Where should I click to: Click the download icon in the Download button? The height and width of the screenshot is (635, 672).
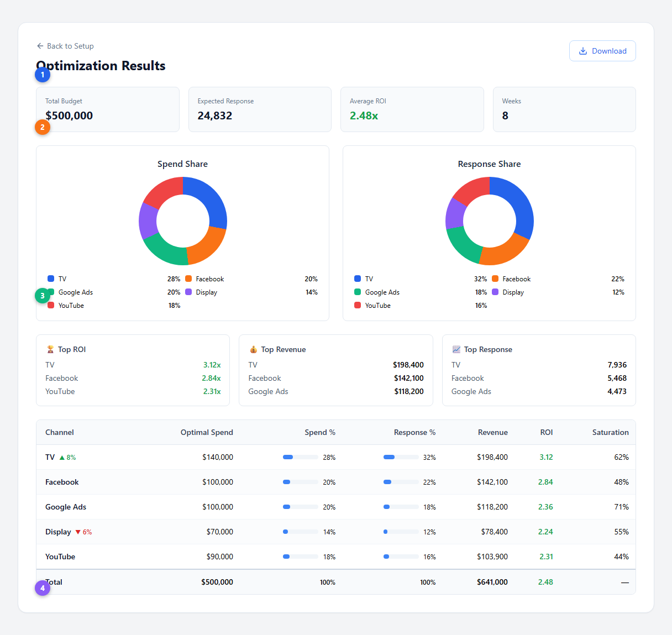(x=583, y=51)
